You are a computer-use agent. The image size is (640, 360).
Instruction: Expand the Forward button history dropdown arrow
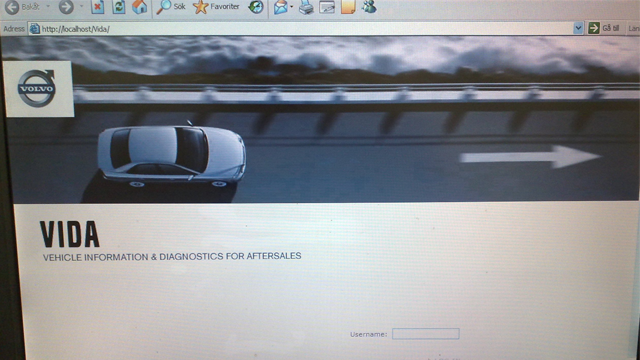tap(81, 7)
